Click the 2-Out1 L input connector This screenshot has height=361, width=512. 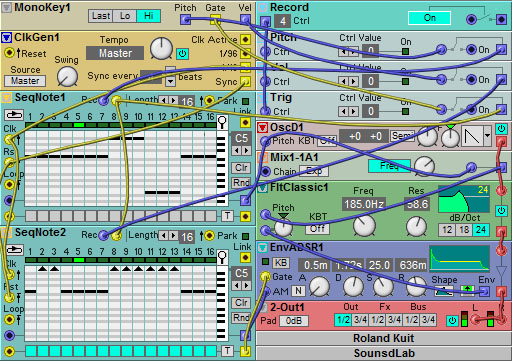[x=475, y=320]
